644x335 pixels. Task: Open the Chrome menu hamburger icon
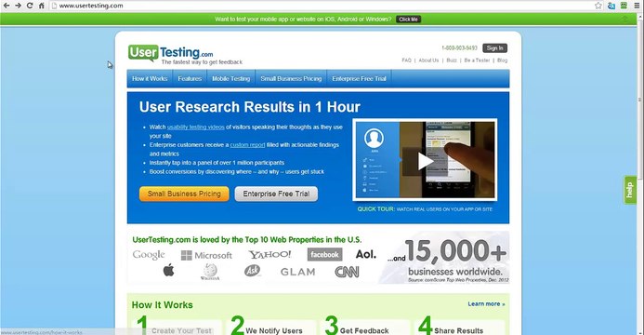637,6
